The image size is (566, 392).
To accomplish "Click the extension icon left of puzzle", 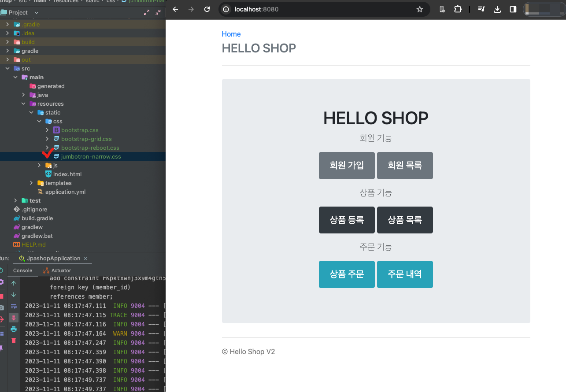I will (443, 9).
